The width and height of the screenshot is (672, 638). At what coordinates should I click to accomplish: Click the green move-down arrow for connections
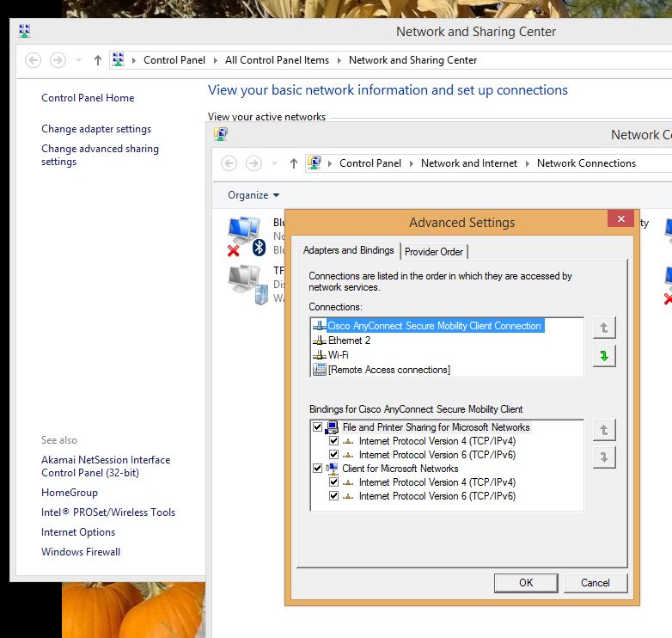click(x=604, y=356)
